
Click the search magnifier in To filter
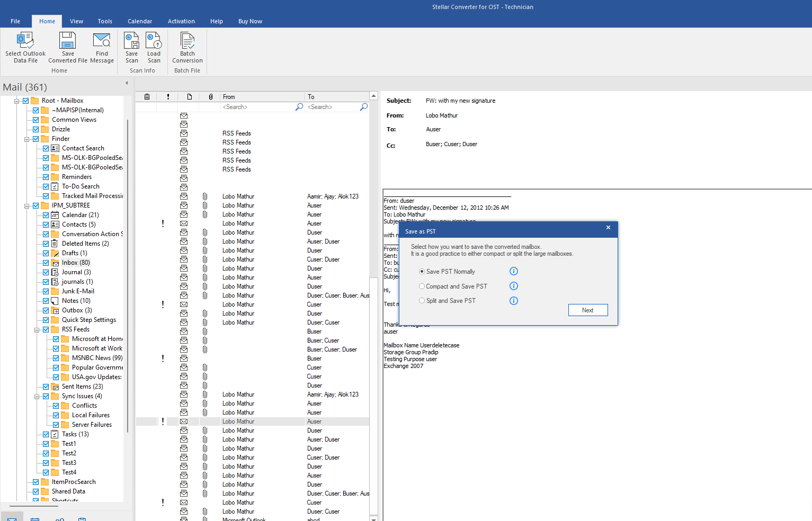(364, 107)
